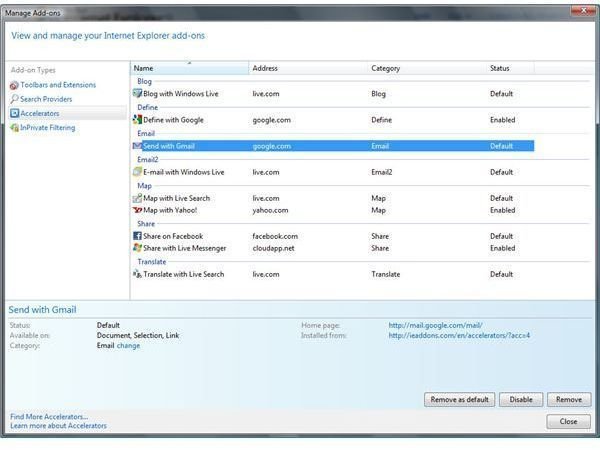Sort list by Status column header
The image size is (600, 450).
pyautogui.click(x=510, y=68)
